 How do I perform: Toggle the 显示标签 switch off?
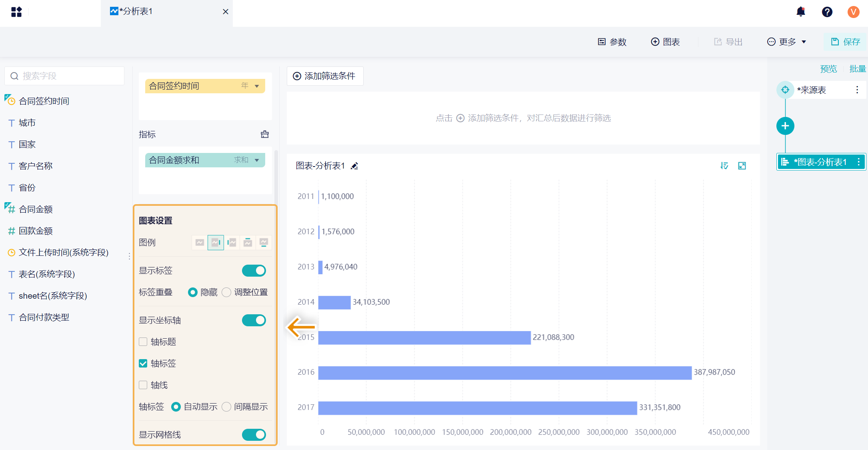[x=254, y=271]
